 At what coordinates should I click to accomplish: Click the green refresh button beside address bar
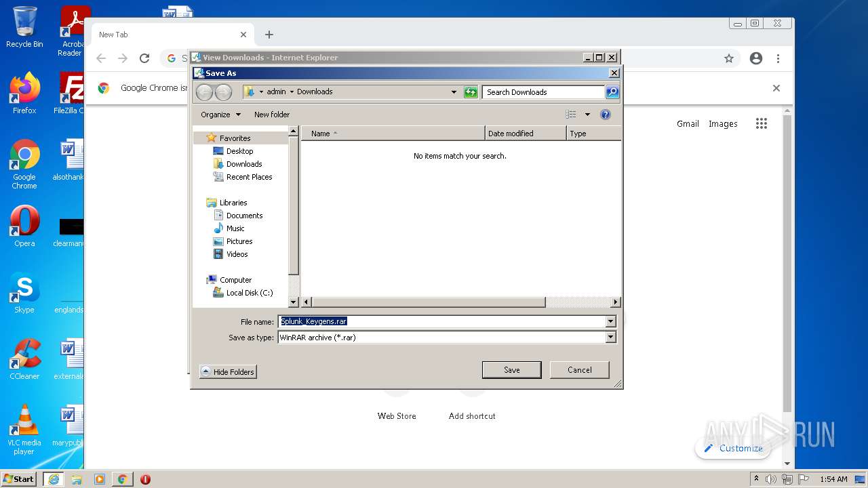471,92
